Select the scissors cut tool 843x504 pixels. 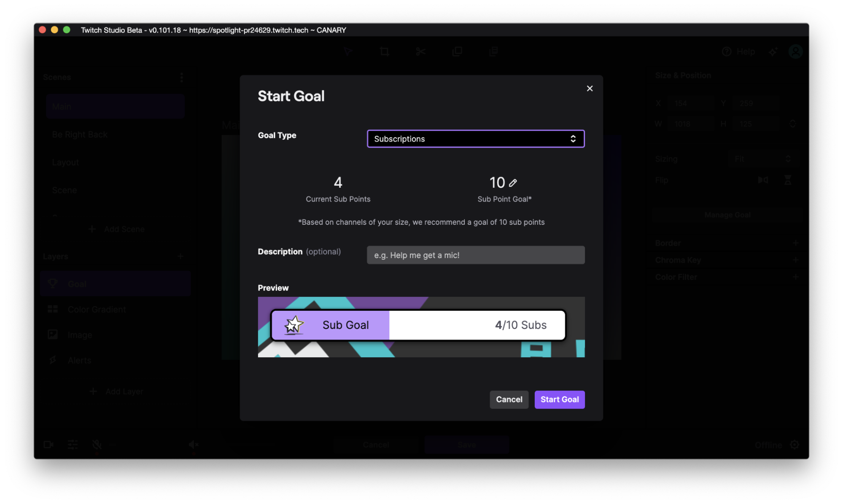click(420, 51)
